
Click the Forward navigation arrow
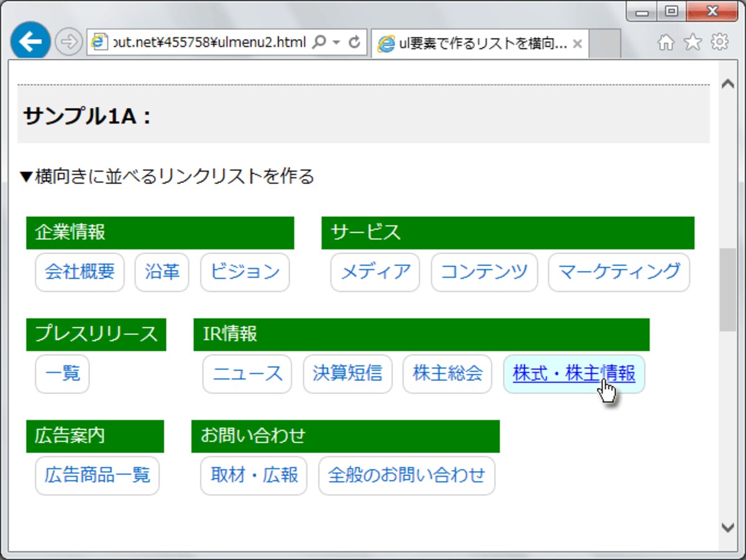[68, 42]
